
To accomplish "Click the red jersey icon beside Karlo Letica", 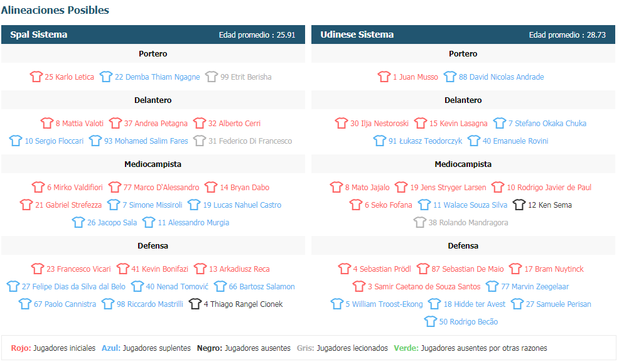I will coord(36,77).
